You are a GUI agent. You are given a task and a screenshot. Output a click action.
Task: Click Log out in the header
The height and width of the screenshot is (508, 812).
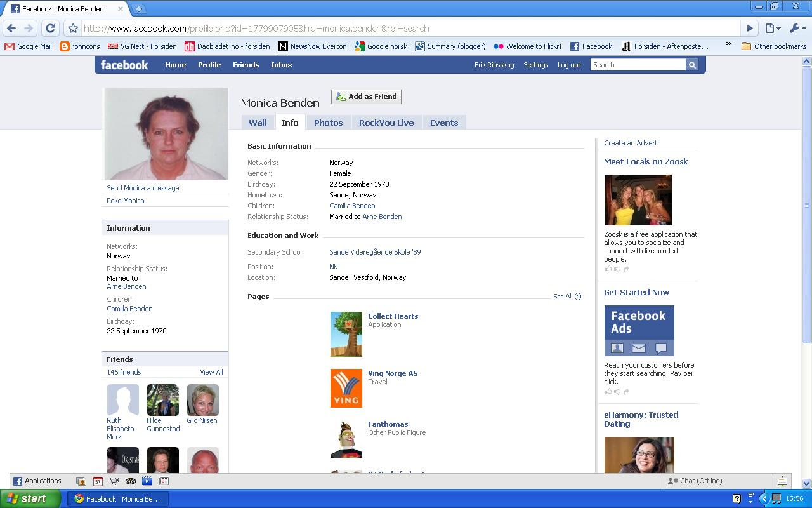point(569,65)
